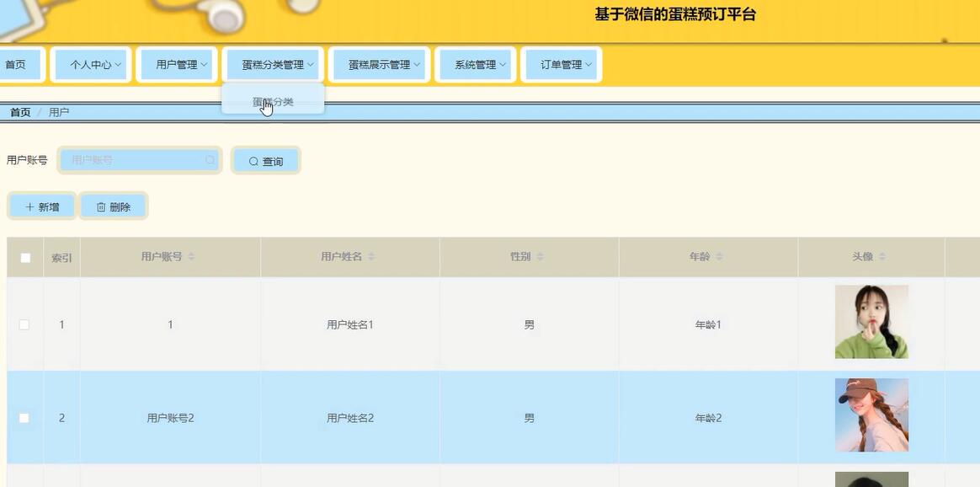This screenshot has height=487, width=980.
Task: Click the 用户账号2 cell
Action: [x=171, y=418]
